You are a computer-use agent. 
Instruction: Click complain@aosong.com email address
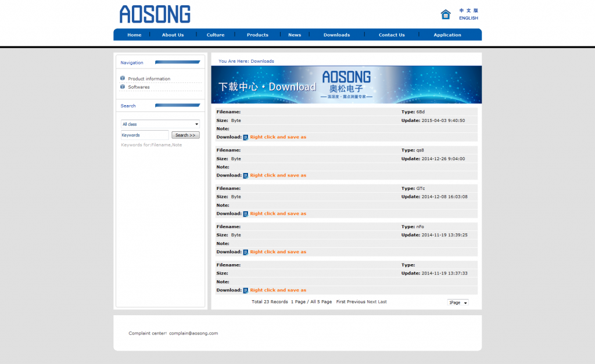[x=193, y=333]
